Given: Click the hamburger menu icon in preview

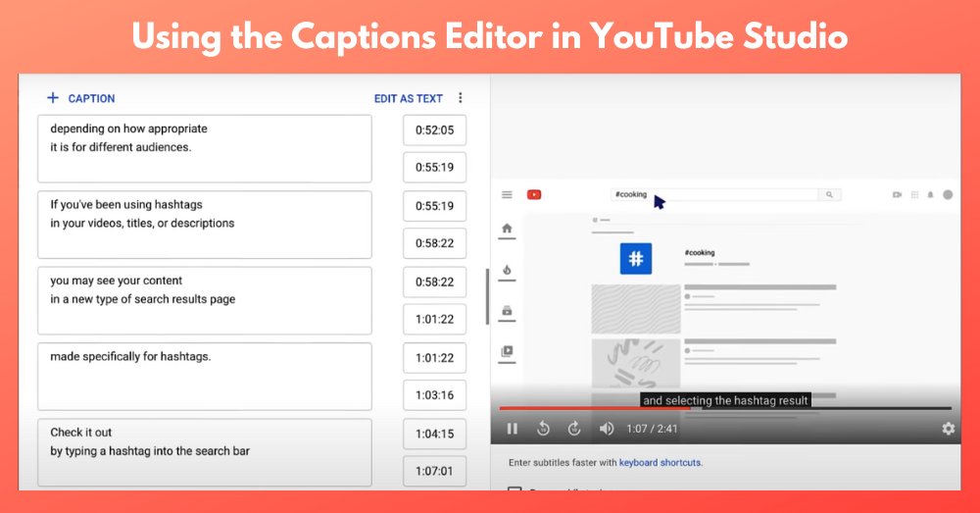Looking at the screenshot, I should click(507, 194).
